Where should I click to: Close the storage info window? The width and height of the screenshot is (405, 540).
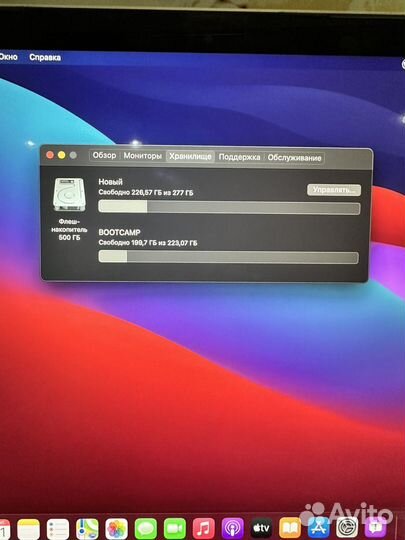[x=50, y=155]
